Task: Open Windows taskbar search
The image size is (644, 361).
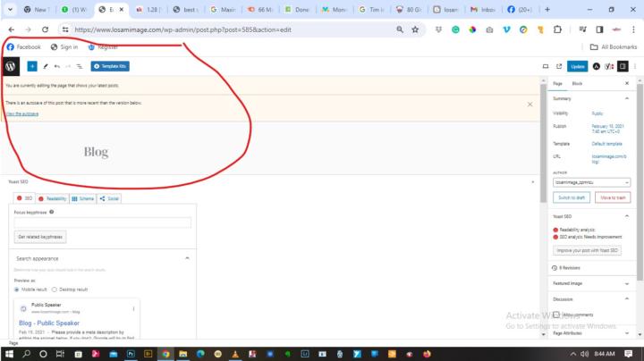Action: coord(26,354)
